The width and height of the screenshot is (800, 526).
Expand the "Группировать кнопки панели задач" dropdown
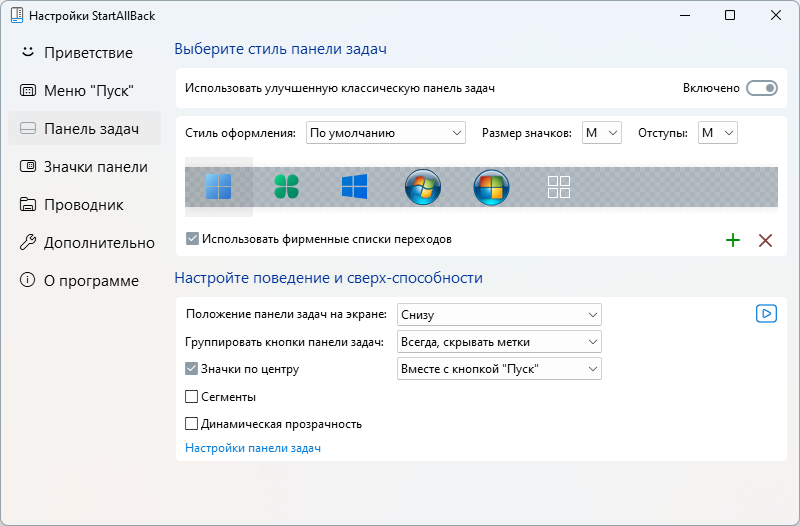(499, 342)
